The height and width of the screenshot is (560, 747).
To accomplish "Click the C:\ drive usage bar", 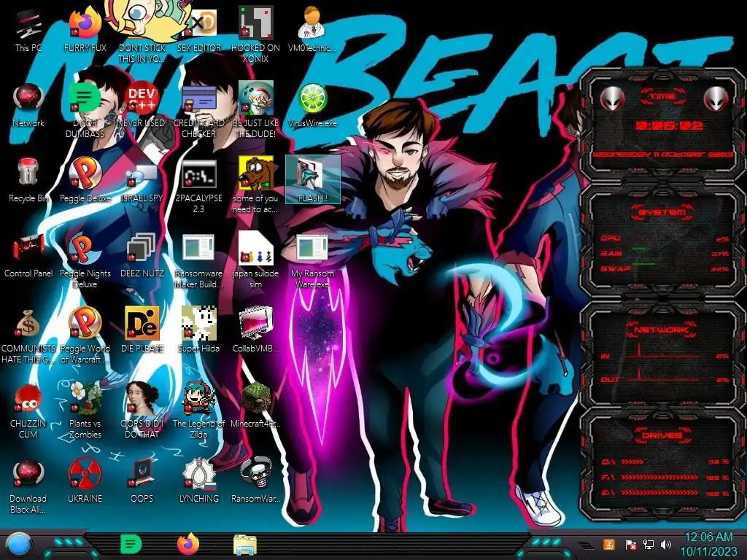I will [665, 462].
